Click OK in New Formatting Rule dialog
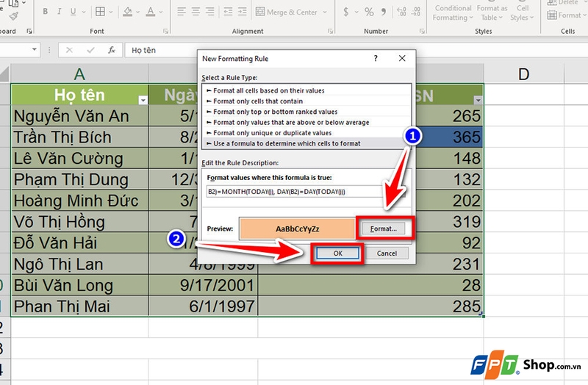 [x=337, y=253]
